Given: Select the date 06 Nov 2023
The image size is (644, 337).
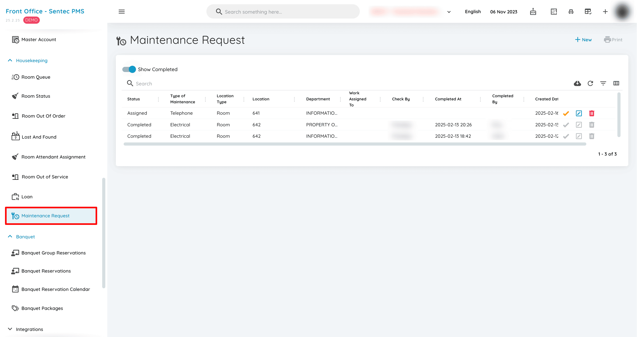Looking at the screenshot, I should [503, 12].
